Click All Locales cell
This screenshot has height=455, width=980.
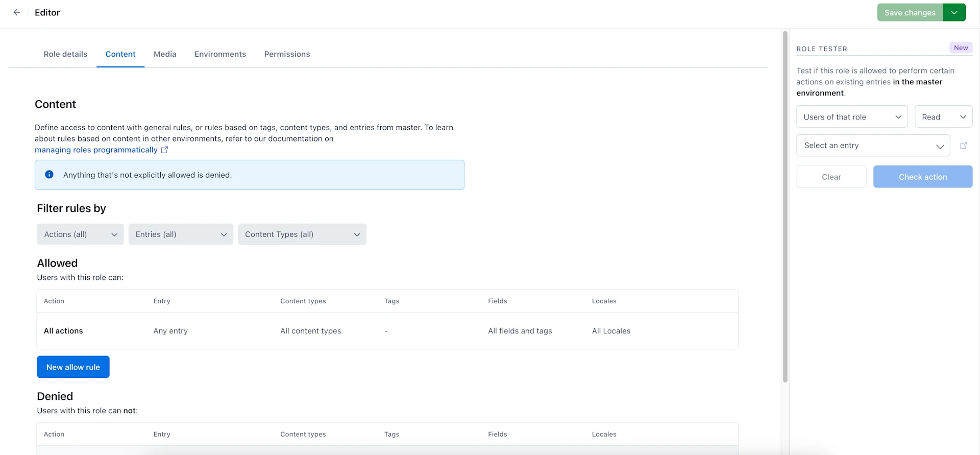coord(611,331)
